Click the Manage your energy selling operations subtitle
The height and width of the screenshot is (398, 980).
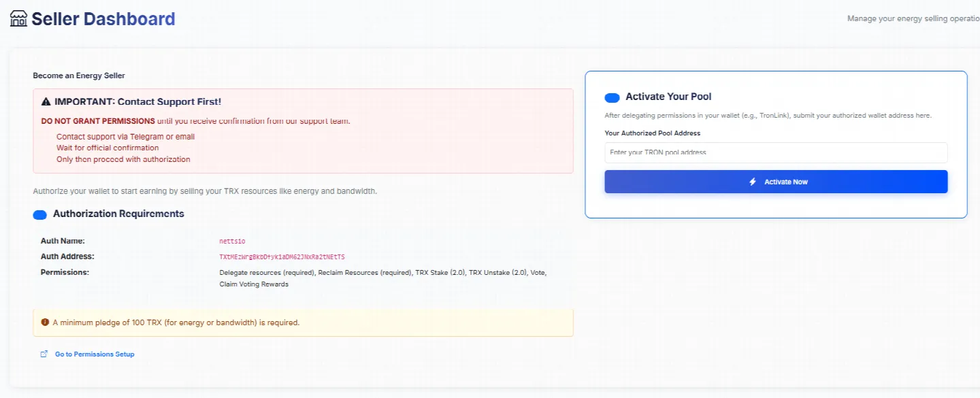(913, 18)
